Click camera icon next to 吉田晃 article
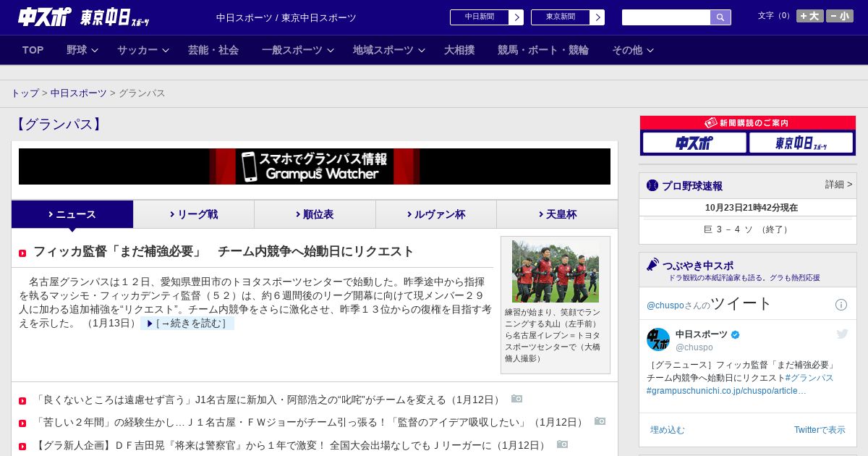Viewport: 868px width, 456px height. tap(562, 444)
